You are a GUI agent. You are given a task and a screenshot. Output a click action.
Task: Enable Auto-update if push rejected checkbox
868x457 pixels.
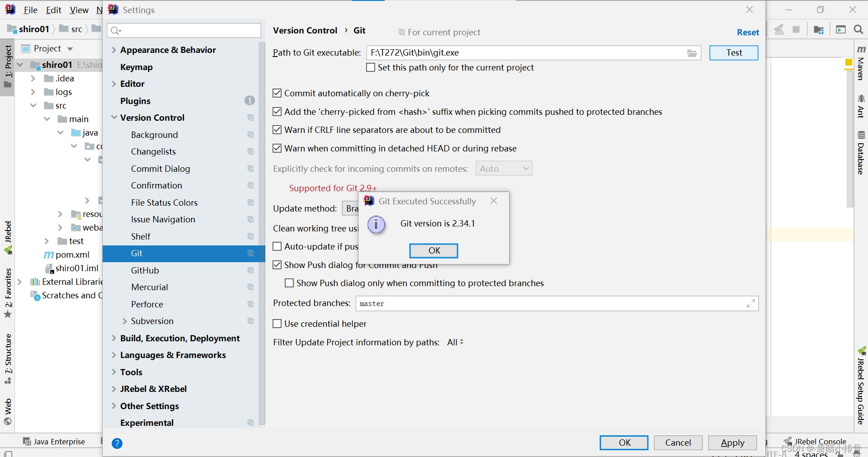(x=277, y=246)
